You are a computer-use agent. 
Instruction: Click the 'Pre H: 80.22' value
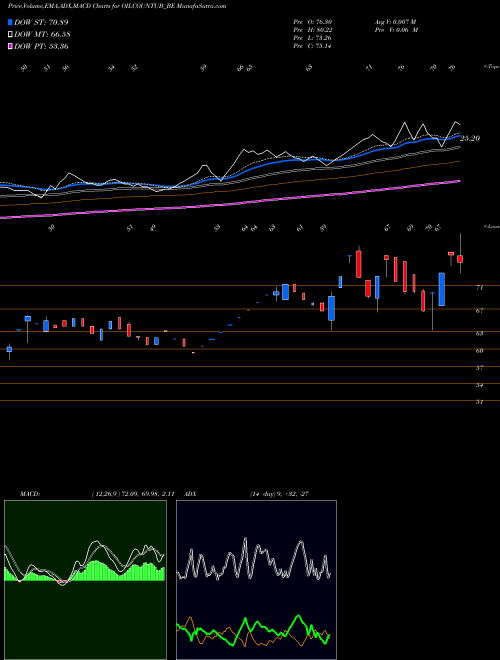point(312,30)
